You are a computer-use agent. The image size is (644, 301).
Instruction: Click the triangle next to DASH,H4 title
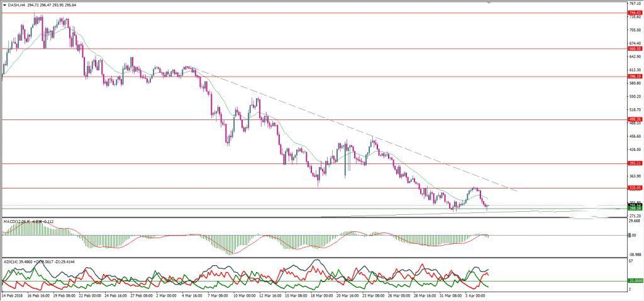point(4,5)
